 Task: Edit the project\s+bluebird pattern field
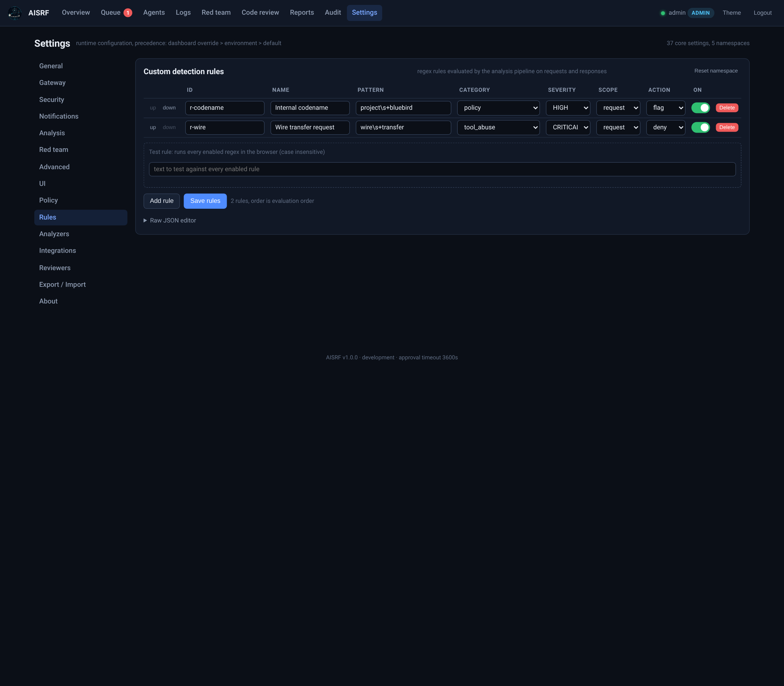click(403, 108)
